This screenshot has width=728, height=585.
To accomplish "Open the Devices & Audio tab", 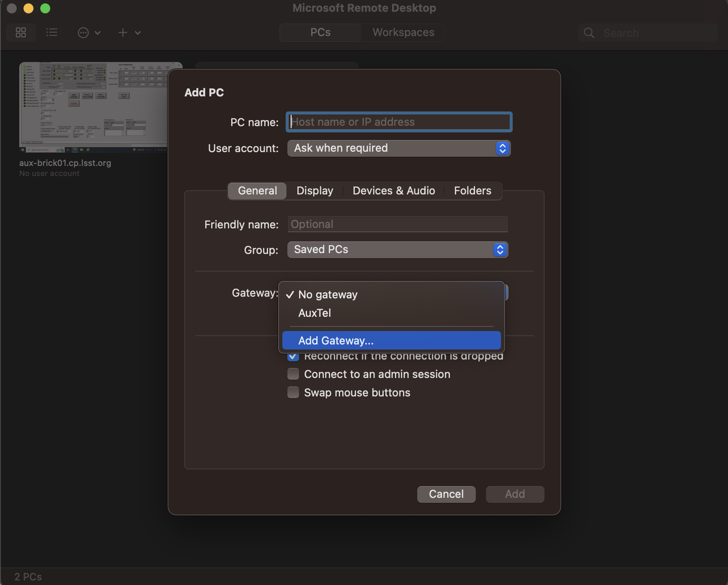I will coord(393,191).
